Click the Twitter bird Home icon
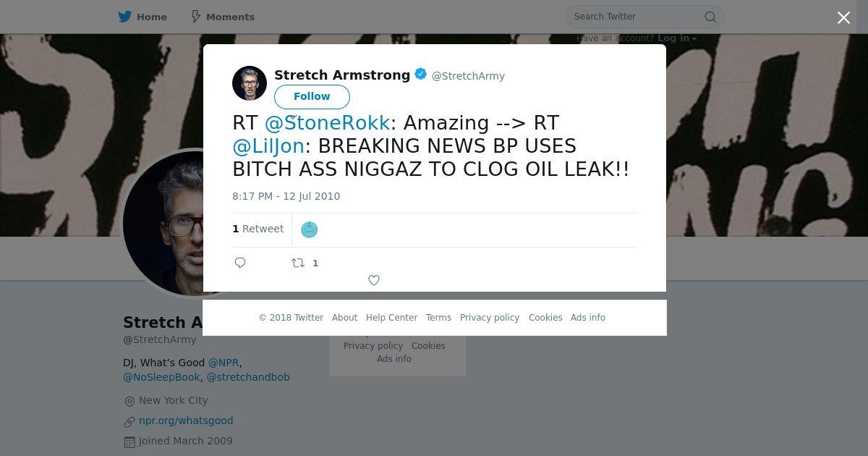This screenshot has height=456, width=868. [125, 17]
